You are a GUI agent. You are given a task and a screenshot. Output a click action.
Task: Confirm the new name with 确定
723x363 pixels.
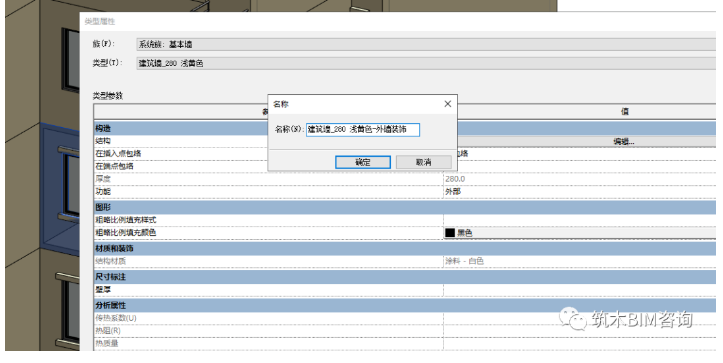tap(363, 162)
